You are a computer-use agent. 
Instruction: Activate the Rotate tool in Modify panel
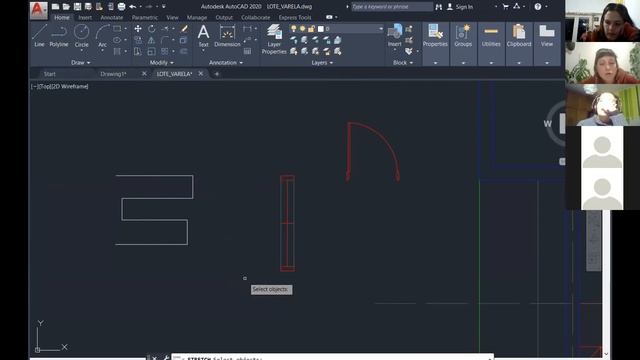[151, 29]
